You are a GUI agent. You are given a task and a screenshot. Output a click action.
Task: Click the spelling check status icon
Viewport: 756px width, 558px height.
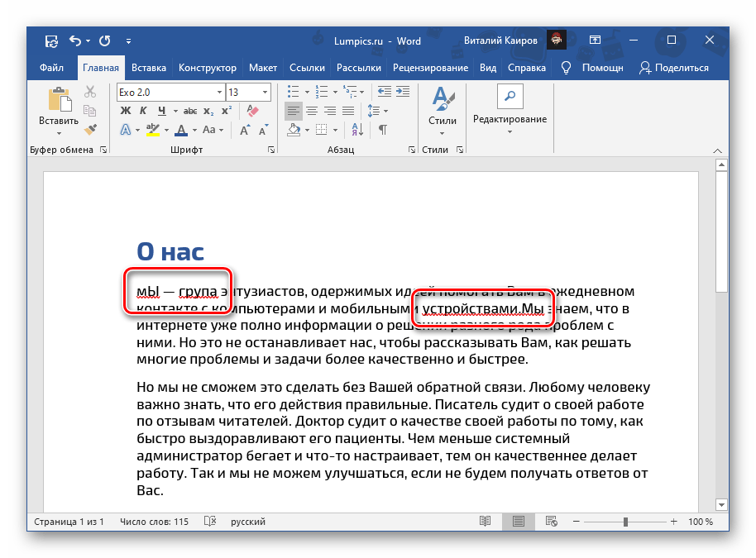coord(210,522)
